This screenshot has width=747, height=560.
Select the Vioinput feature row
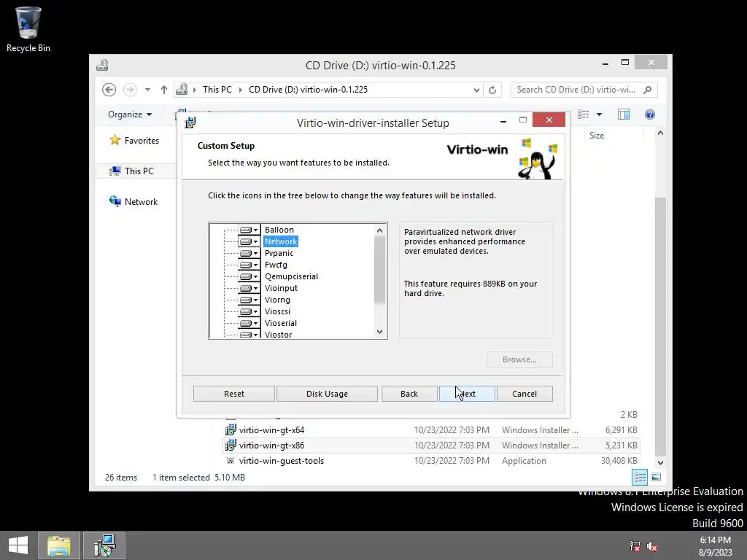[281, 288]
